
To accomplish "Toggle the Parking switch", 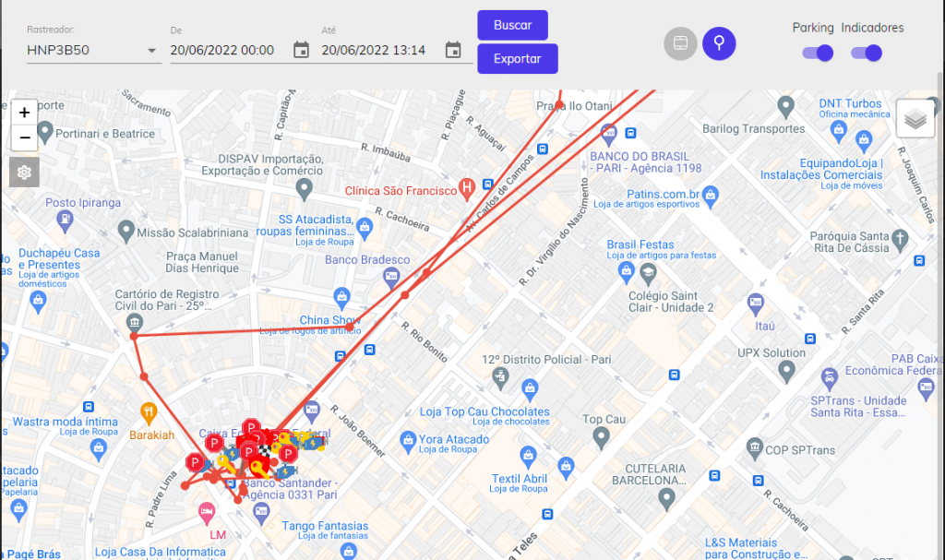I will (x=818, y=53).
